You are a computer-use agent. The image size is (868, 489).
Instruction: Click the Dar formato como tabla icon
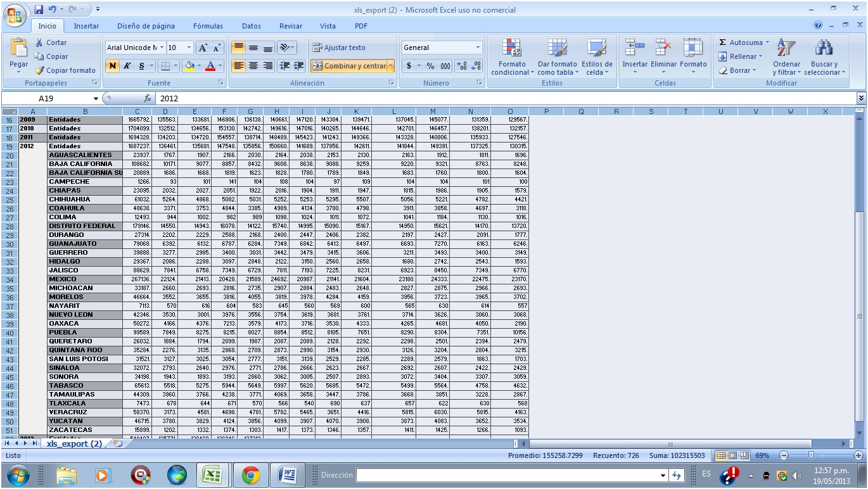pyautogui.click(x=557, y=48)
